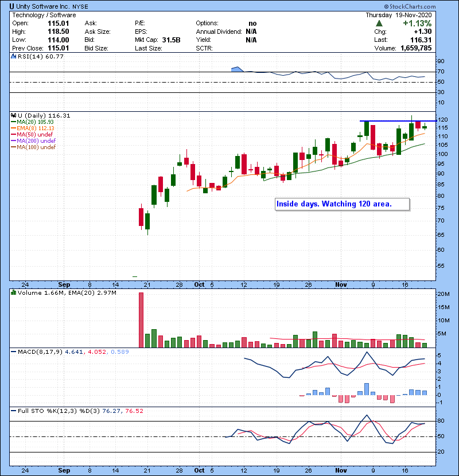The height and width of the screenshot is (476, 459).
Task: Click the +1.13% percent change
Action: click(x=417, y=24)
